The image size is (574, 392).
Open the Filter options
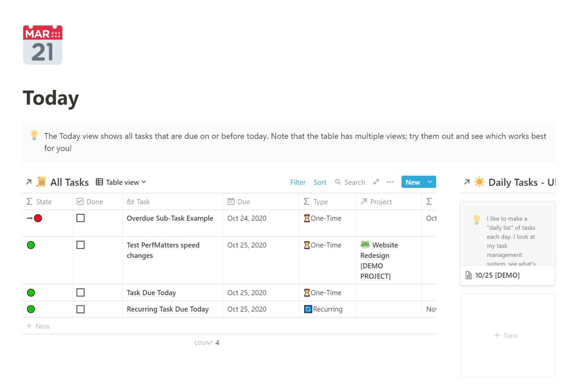pos(297,182)
